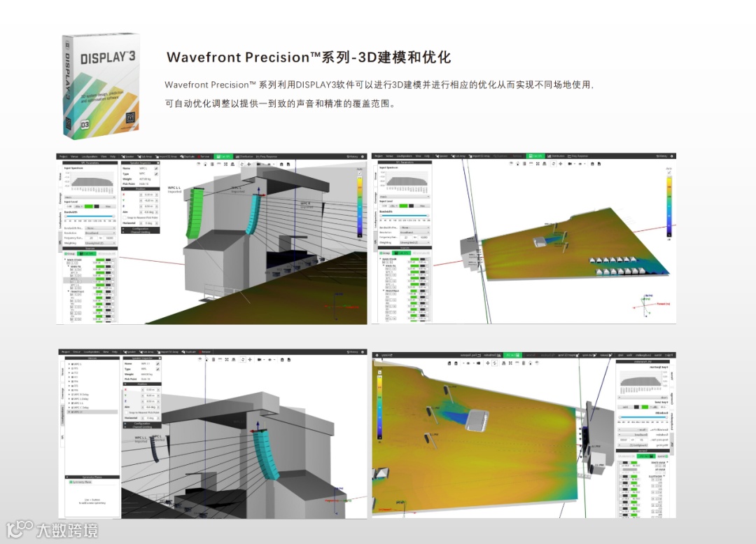Click Group button in green-array Sources panel
Viewport: 756px width, 544px height.
[69, 253]
